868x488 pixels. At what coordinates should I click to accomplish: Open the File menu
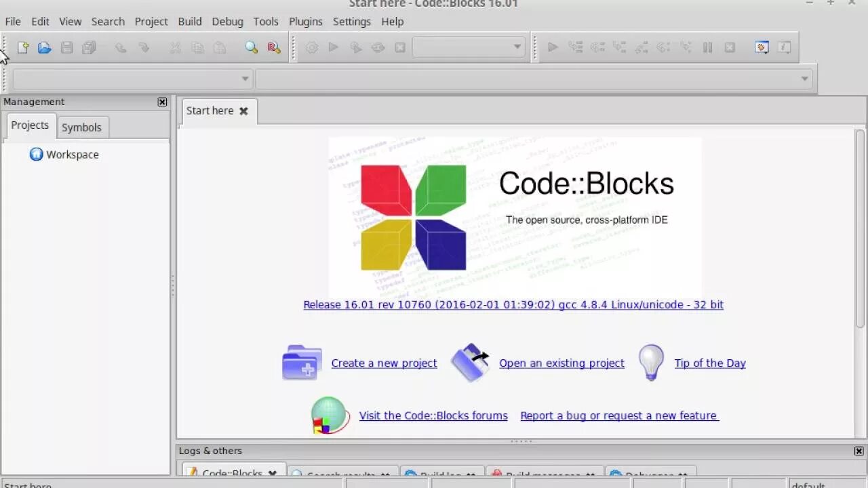(x=13, y=22)
